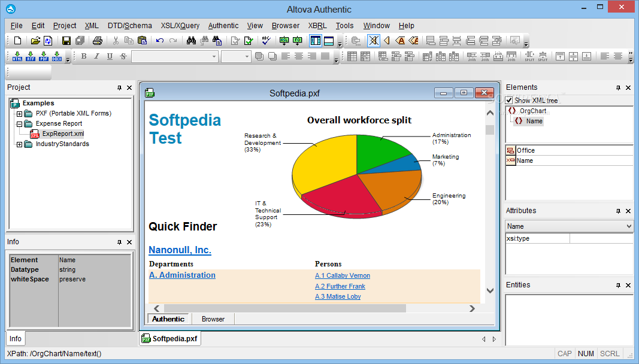The width and height of the screenshot is (639, 364).
Task: Toggle italic formatting
Action: 96,56
